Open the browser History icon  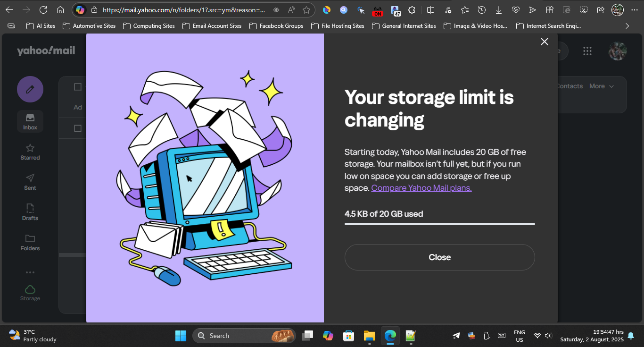(482, 10)
